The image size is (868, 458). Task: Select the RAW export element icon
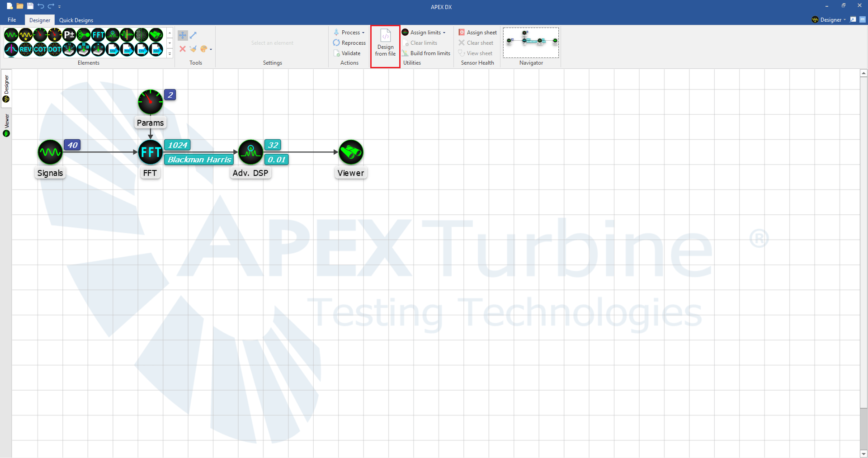[x=113, y=49]
